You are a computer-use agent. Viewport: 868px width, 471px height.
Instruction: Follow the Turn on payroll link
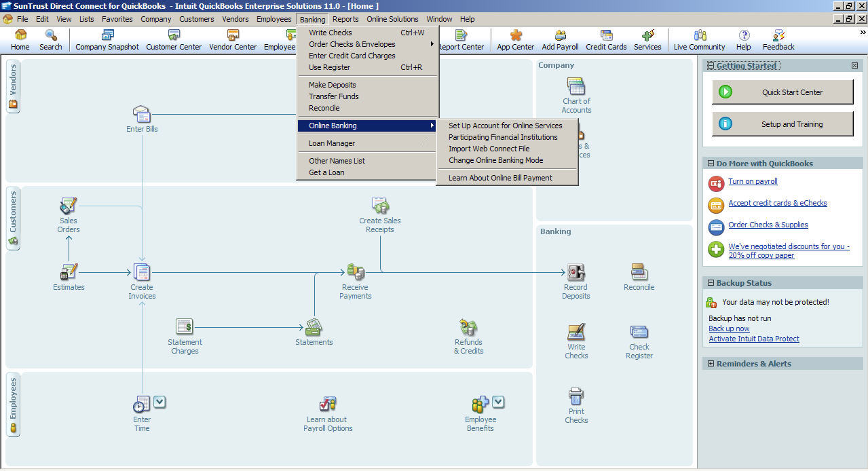[x=753, y=181]
